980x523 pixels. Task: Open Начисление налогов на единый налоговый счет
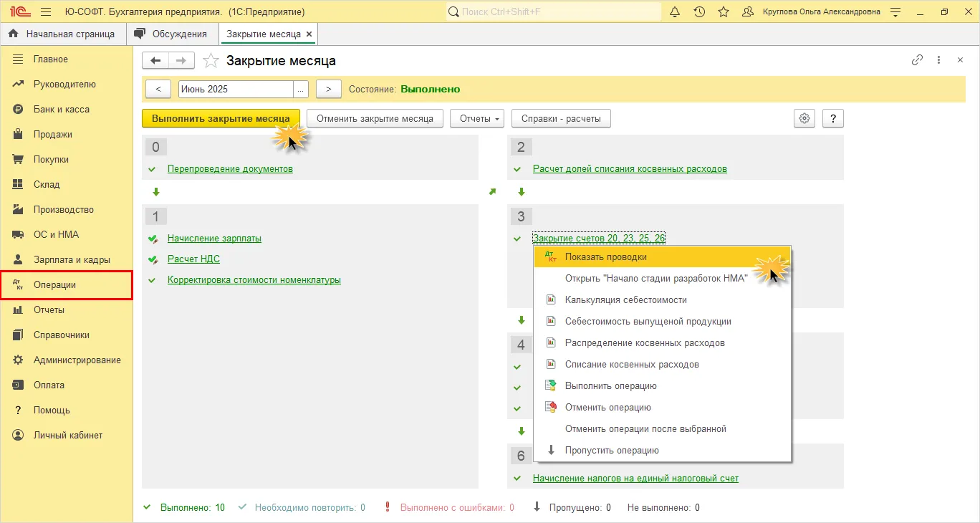click(635, 479)
